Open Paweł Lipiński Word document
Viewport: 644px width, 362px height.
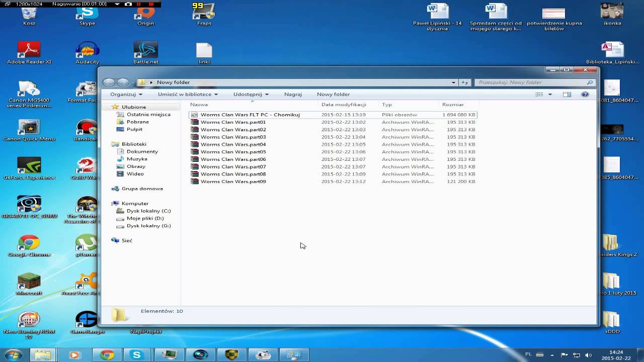pyautogui.click(x=437, y=17)
